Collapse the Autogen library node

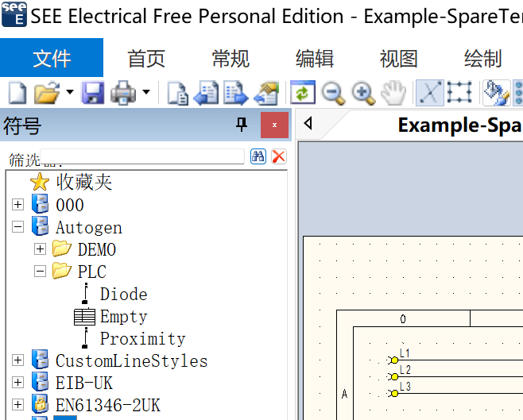17,227
